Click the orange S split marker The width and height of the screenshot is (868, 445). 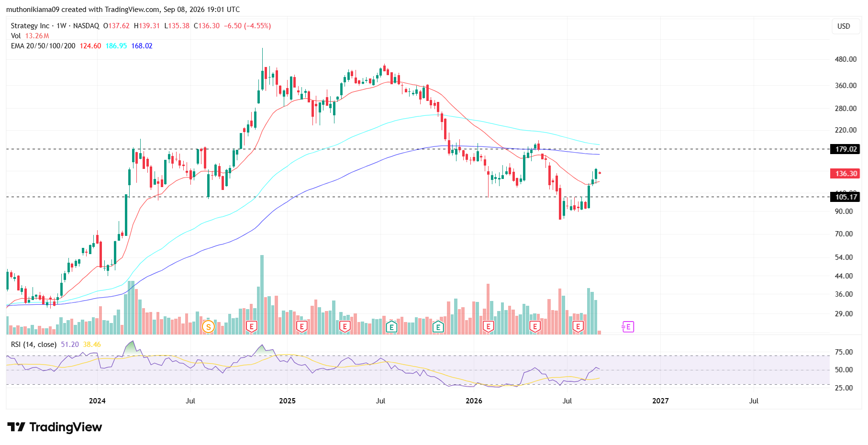(208, 327)
